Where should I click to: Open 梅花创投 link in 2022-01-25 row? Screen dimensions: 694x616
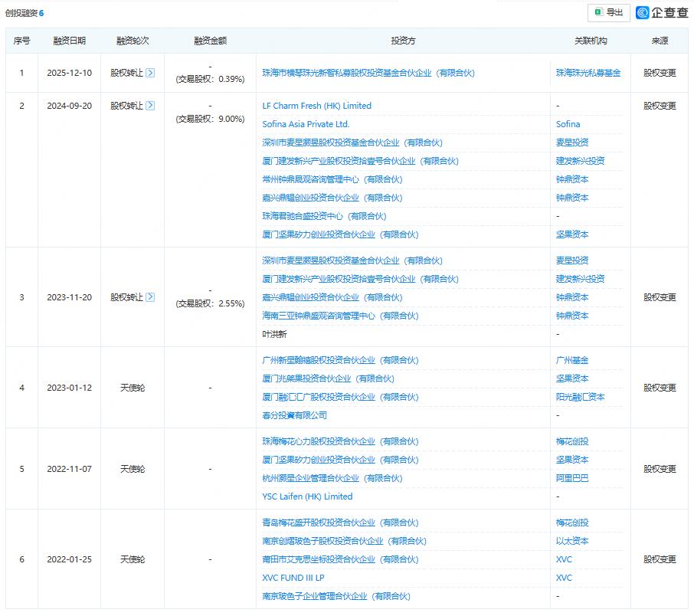point(572,523)
